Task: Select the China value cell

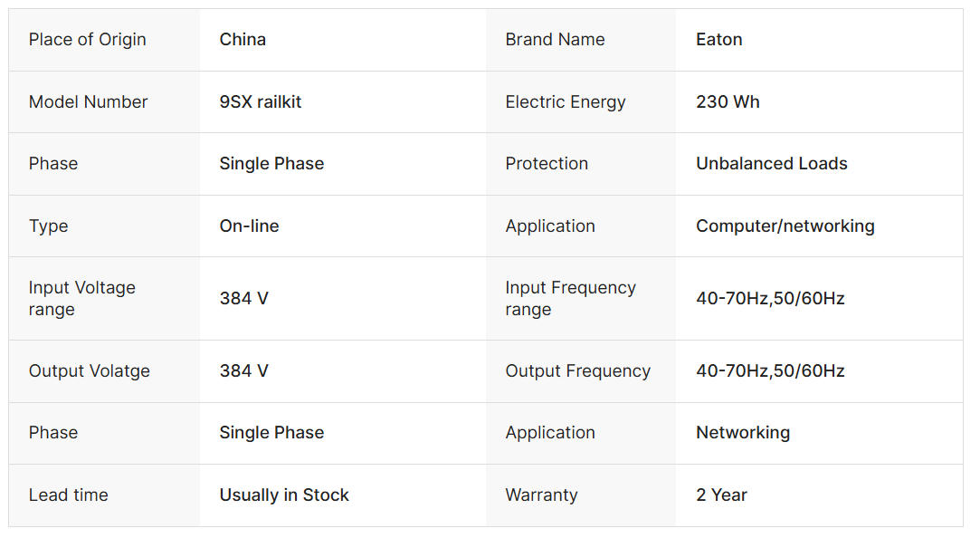Action: pos(243,40)
